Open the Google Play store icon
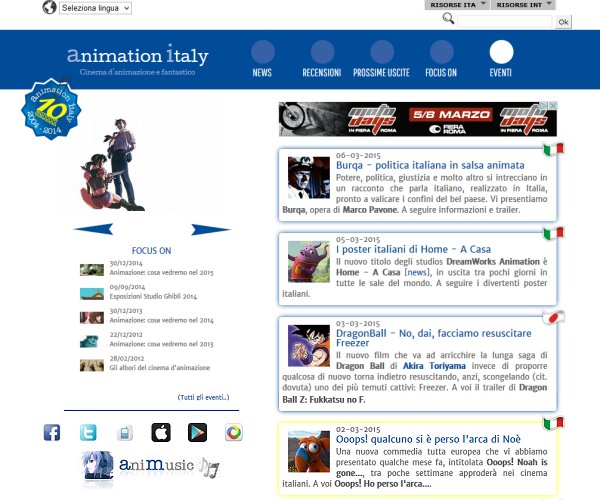Screen dimensions: 600x500 197,433
